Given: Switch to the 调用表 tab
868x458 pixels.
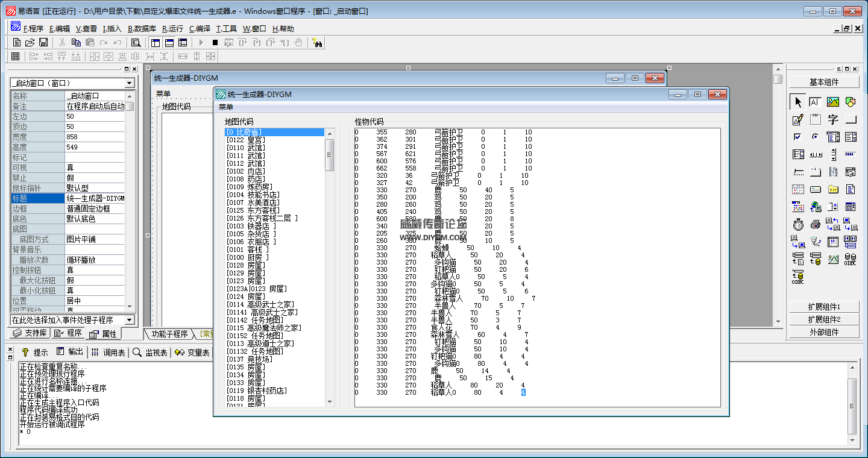Looking at the screenshot, I should (x=108, y=352).
